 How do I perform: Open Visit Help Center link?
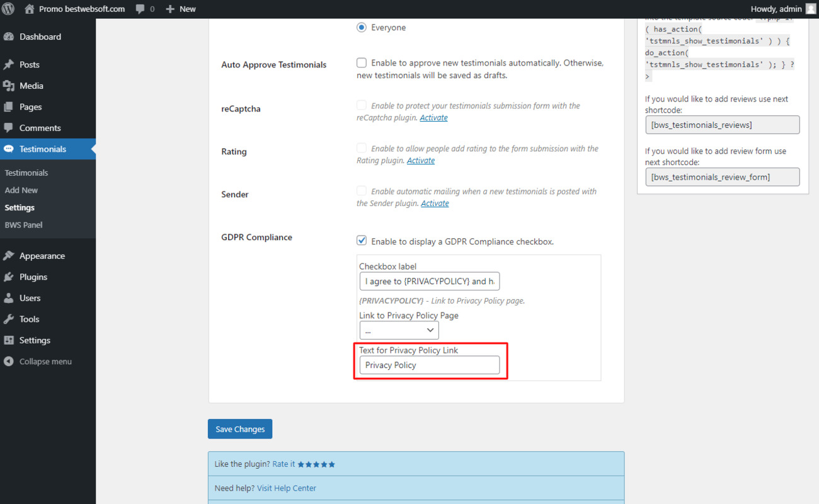287,488
